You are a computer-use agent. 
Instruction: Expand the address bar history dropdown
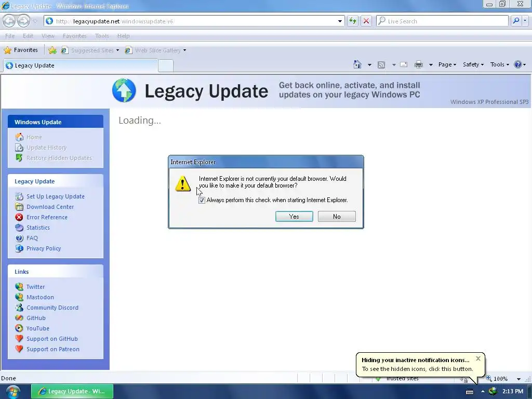click(x=340, y=21)
